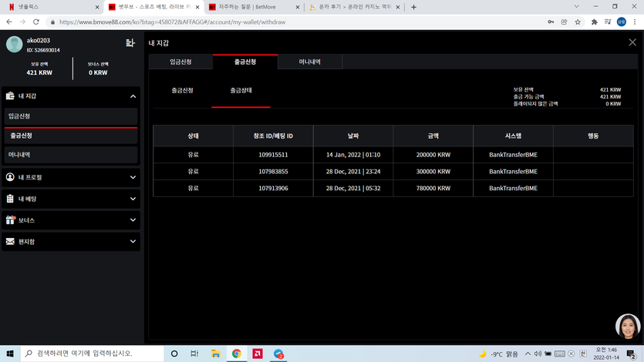The height and width of the screenshot is (362, 644).
Task: Click the 날짜 column header
Action: (353, 136)
